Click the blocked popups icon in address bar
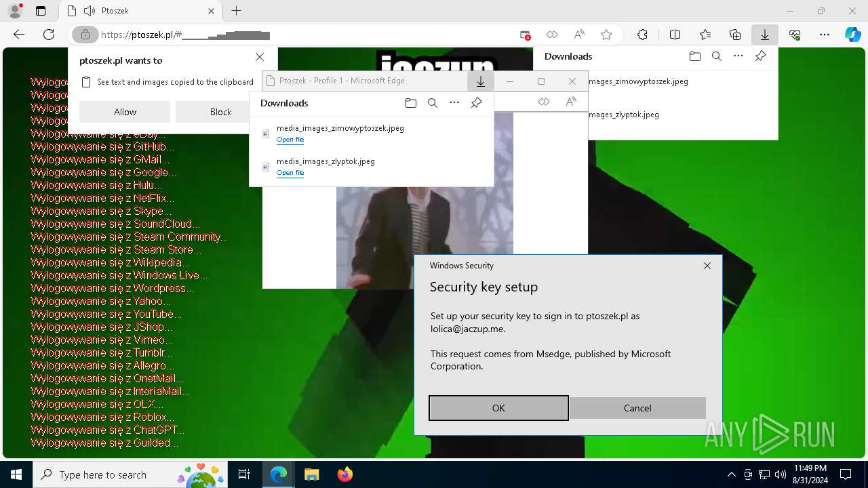Viewport: 868px width, 488px height. tap(525, 35)
